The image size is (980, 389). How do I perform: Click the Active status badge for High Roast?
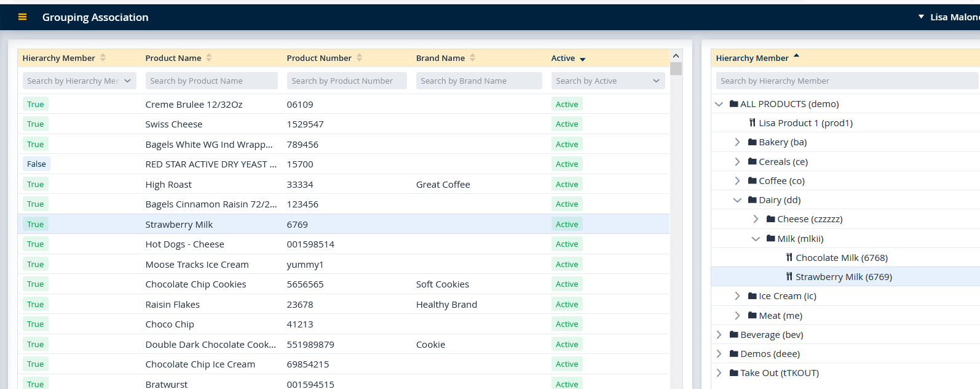566,185
